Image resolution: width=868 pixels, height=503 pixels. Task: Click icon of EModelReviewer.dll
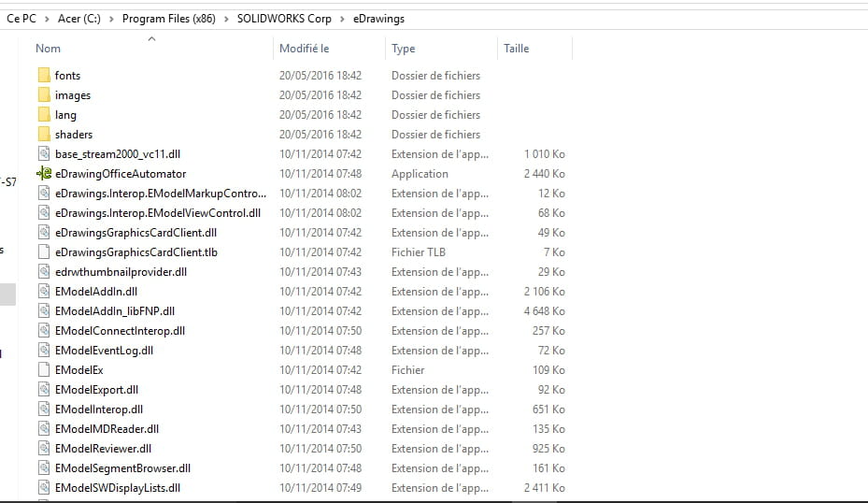[44, 448]
